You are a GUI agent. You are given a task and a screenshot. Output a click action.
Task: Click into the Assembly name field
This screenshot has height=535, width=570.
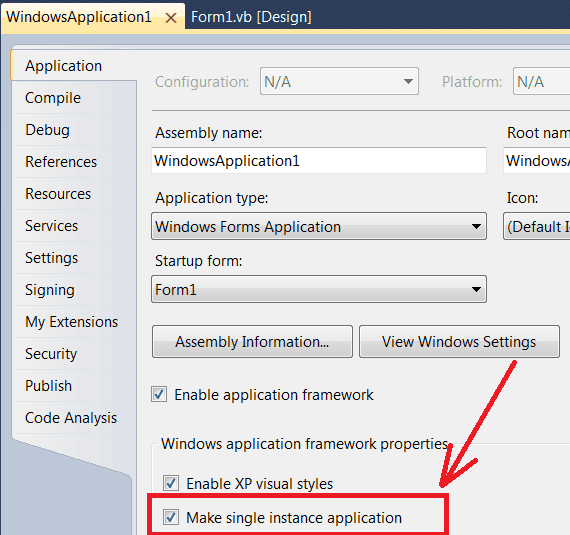319,160
